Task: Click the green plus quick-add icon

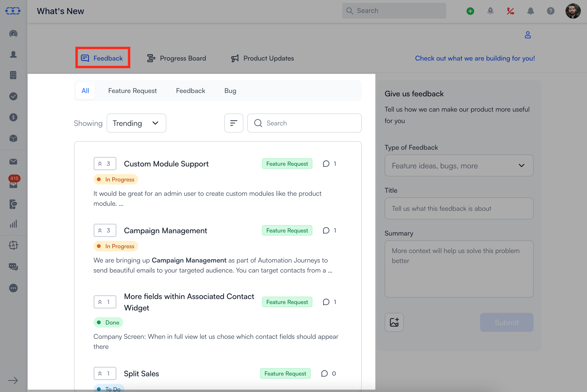Action: [x=470, y=11]
